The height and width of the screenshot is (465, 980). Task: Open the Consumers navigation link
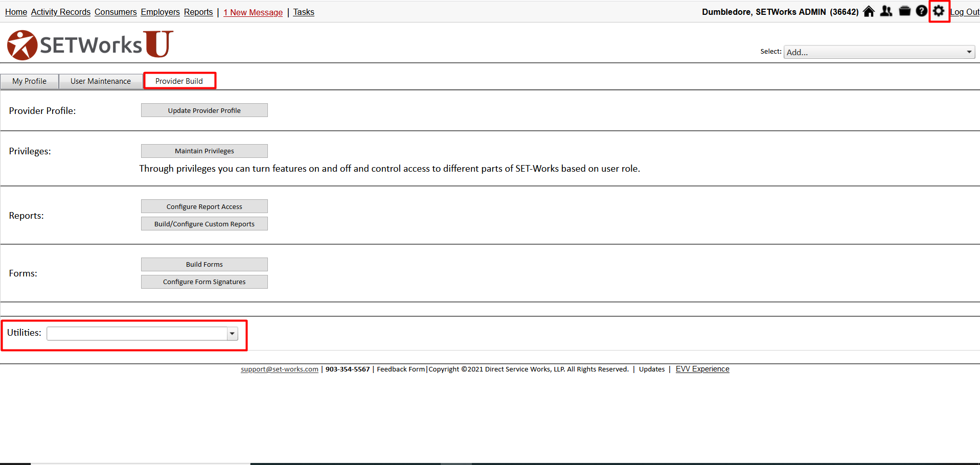click(116, 12)
